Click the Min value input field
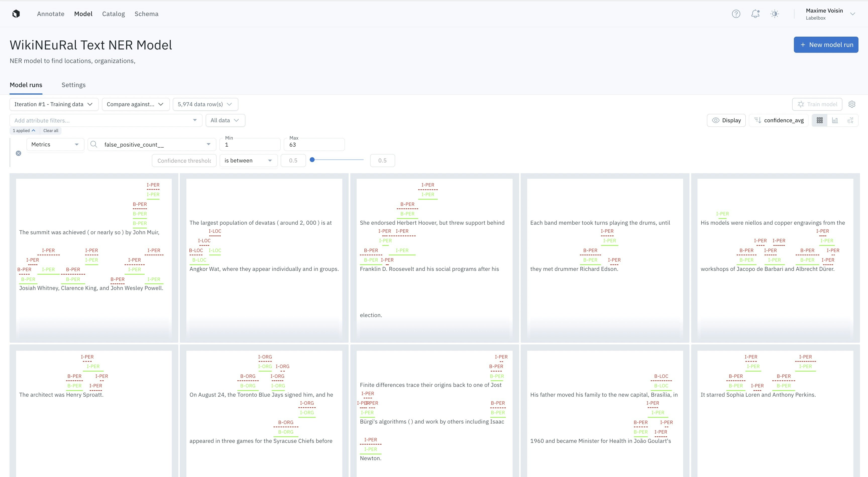 click(x=250, y=145)
